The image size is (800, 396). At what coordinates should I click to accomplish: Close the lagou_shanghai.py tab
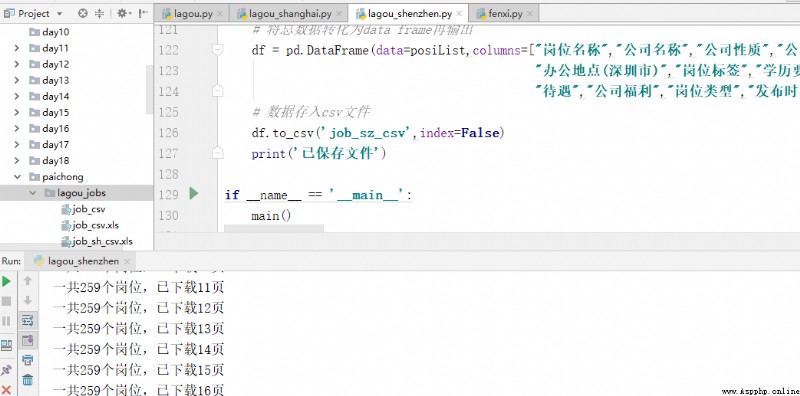tap(340, 14)
